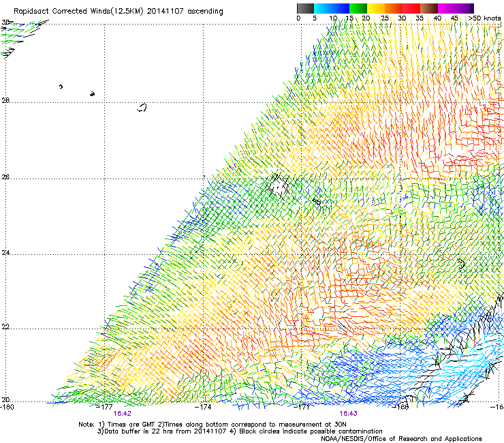Click the green 15-20 knots color band
Image resolution: width=504 pixels, height=443 pixels.
tap(358, 8)
